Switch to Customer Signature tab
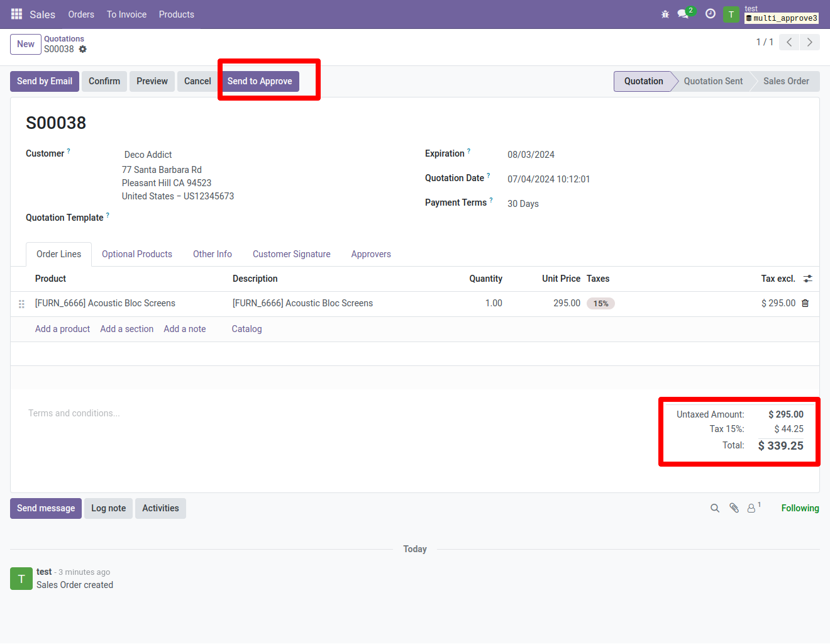The height and width of the screenshot is (644, 830). click(x=292, y=254)
